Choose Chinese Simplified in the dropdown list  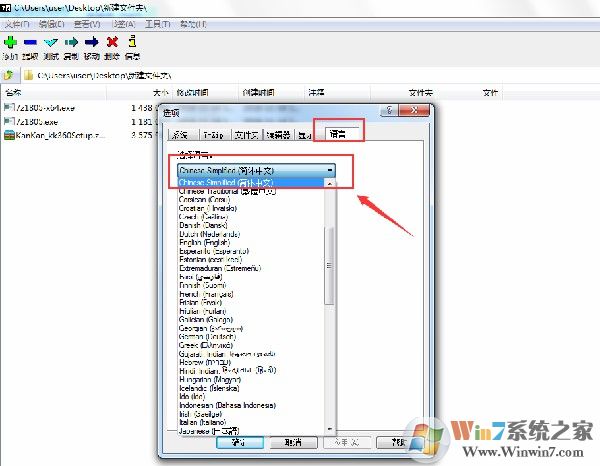point(251,182)
